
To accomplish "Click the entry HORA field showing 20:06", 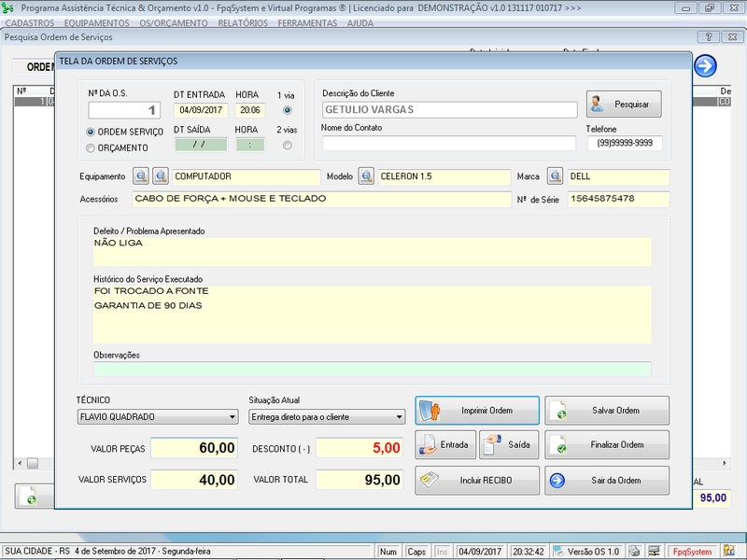I will pos(250,110).
